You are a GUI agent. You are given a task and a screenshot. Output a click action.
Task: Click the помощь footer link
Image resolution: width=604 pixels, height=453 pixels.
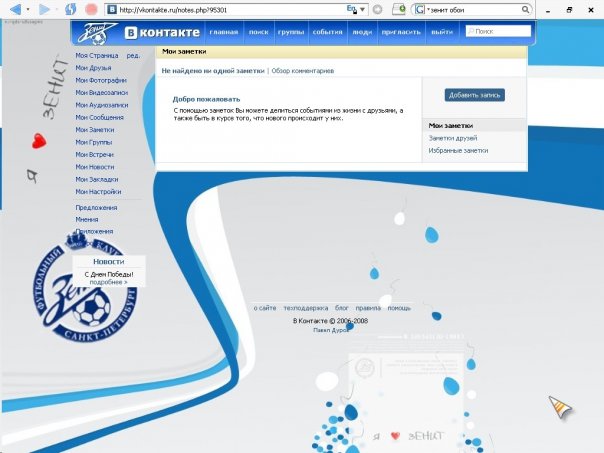point(399,308)
